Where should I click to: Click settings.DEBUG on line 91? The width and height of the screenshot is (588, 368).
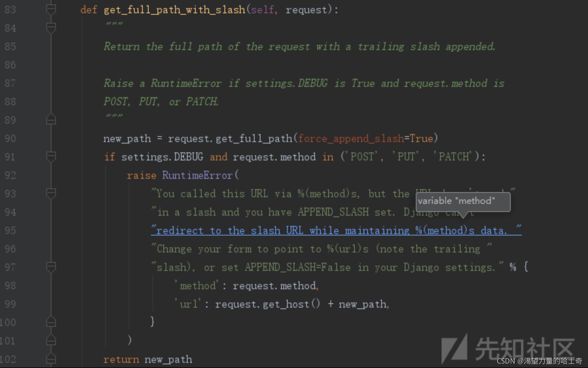coord(162,157)
